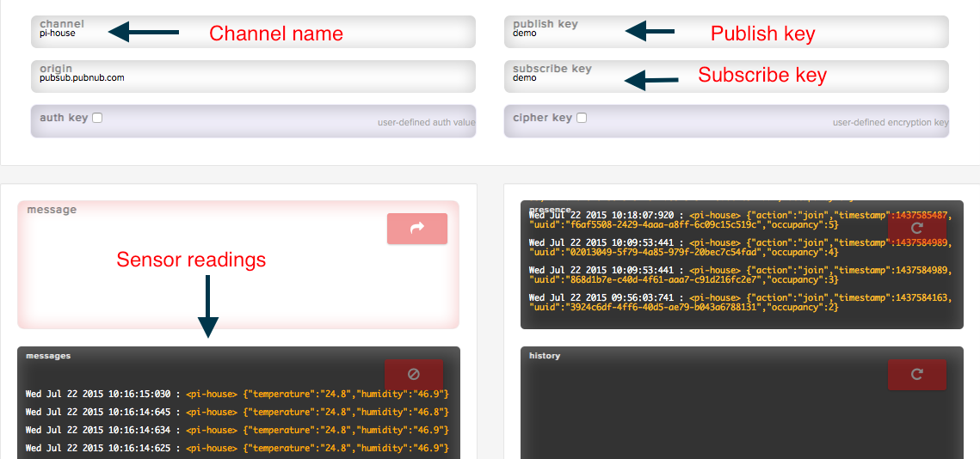Refresh the presence panel

[916, 229]
